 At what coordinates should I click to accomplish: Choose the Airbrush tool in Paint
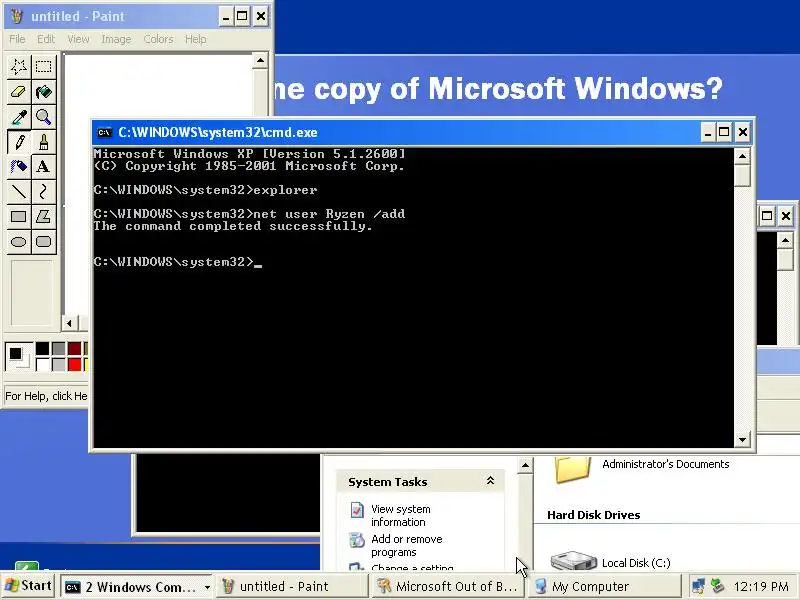[x=19, y=166]
